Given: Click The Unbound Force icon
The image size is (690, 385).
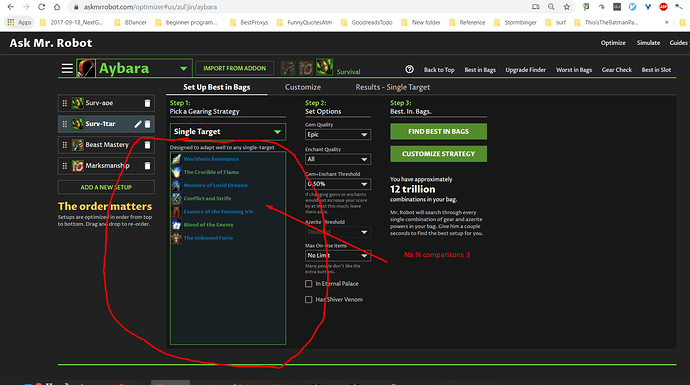Looking at the screenshot, I should [176, 238].
